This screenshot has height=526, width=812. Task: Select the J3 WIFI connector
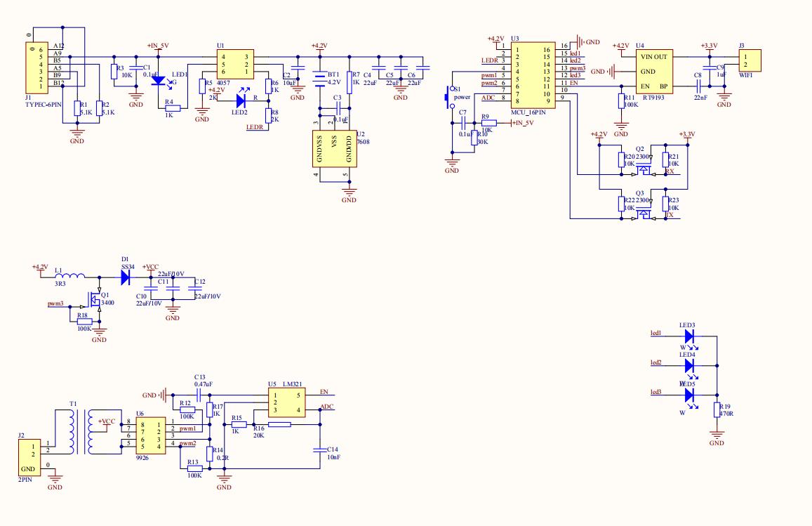point(750,60)
